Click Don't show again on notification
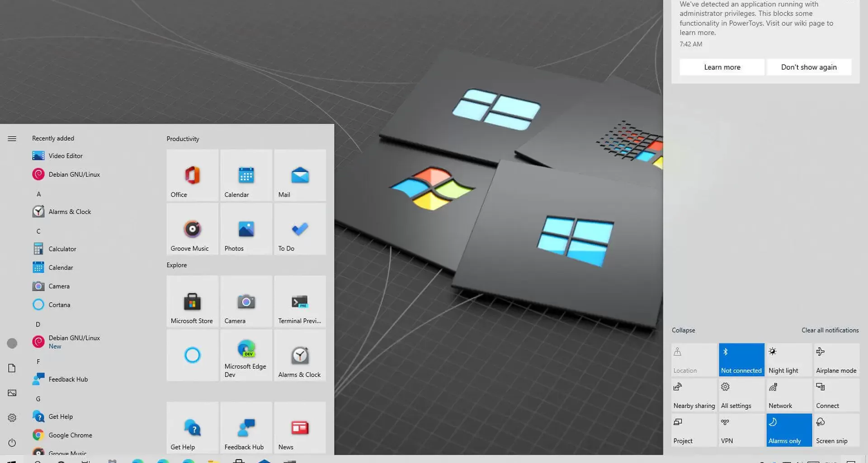This screenshot has width=868, height=463. pyautogui.click(x=809, y=67)
